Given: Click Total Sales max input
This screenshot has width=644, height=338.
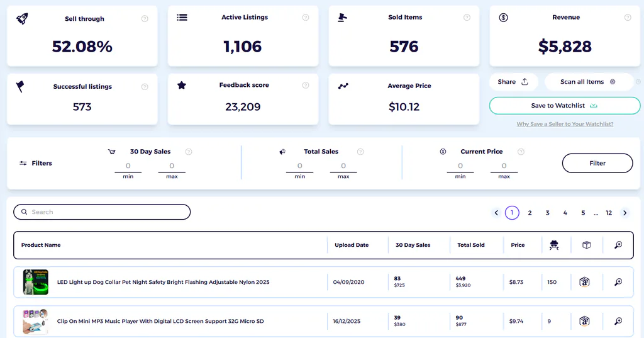Looking at the screenshot, I should click(x=343, y=166).
